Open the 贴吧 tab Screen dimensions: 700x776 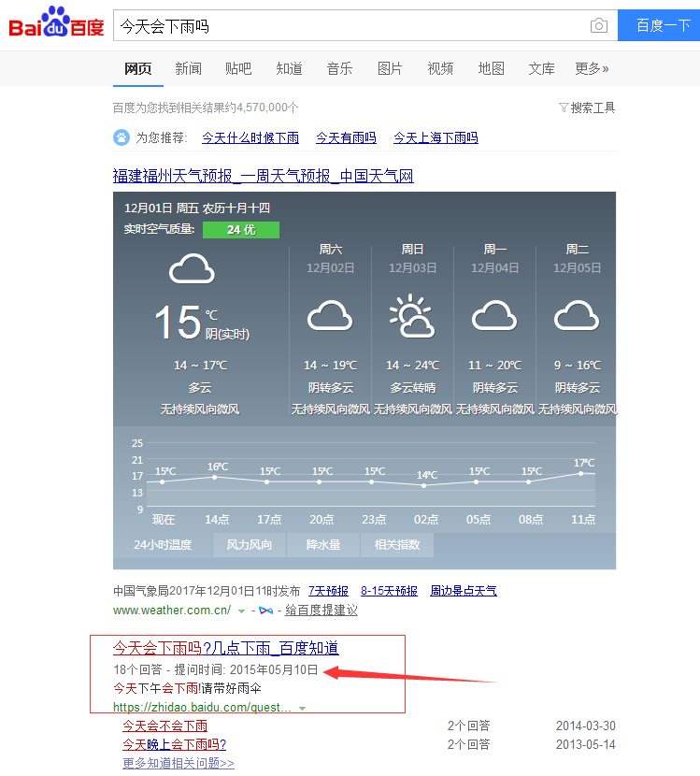point(238,68)
